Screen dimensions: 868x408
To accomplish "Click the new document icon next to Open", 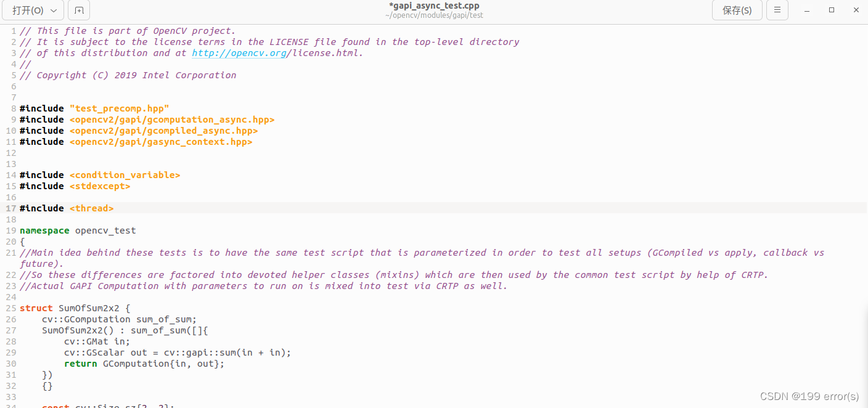I will [x=78, y=10].
